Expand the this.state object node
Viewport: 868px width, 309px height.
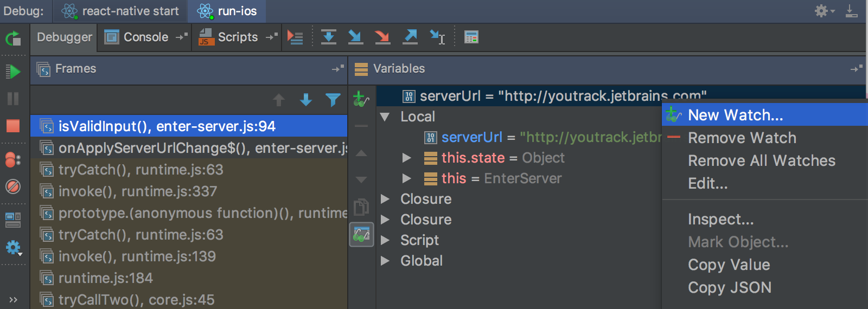pyautogui.click(x=406, y=158)
